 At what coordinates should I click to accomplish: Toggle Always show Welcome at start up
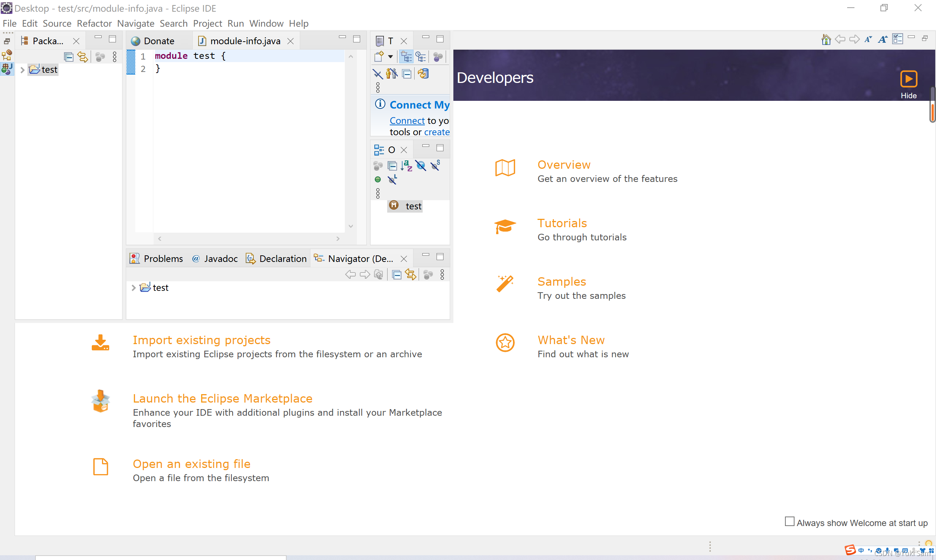point(789,522)
